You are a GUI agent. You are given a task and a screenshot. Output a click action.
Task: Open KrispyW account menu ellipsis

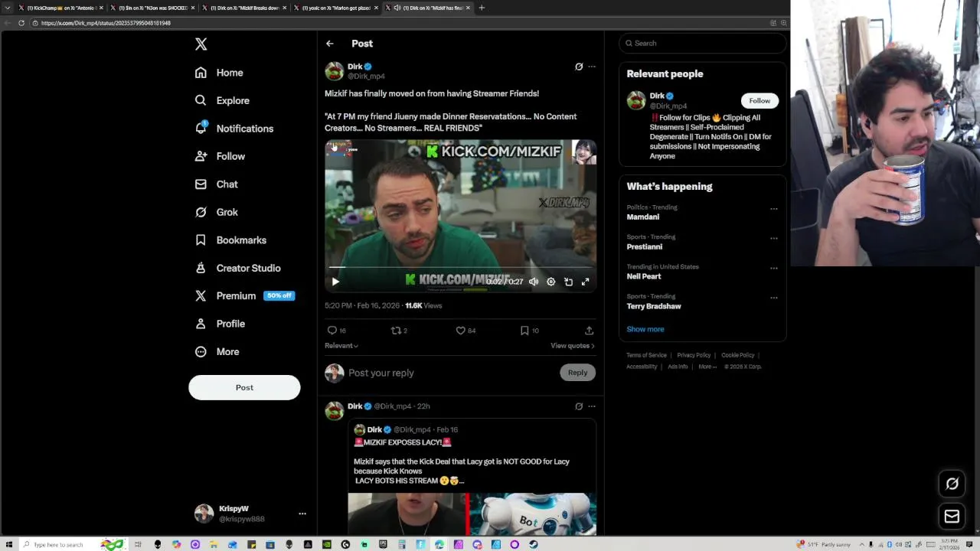[x=302, y=514]
